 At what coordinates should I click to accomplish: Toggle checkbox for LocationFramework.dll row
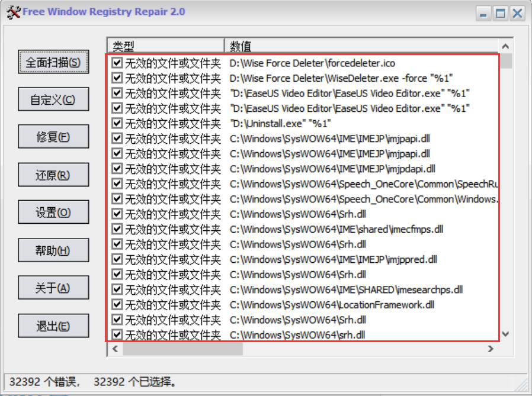click(x=117, y=304)
